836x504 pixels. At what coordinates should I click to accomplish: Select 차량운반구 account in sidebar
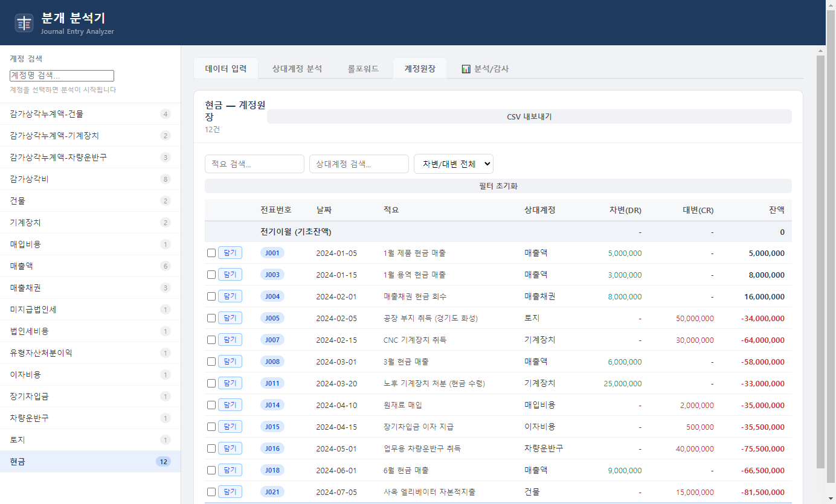[x=90, y=418]
